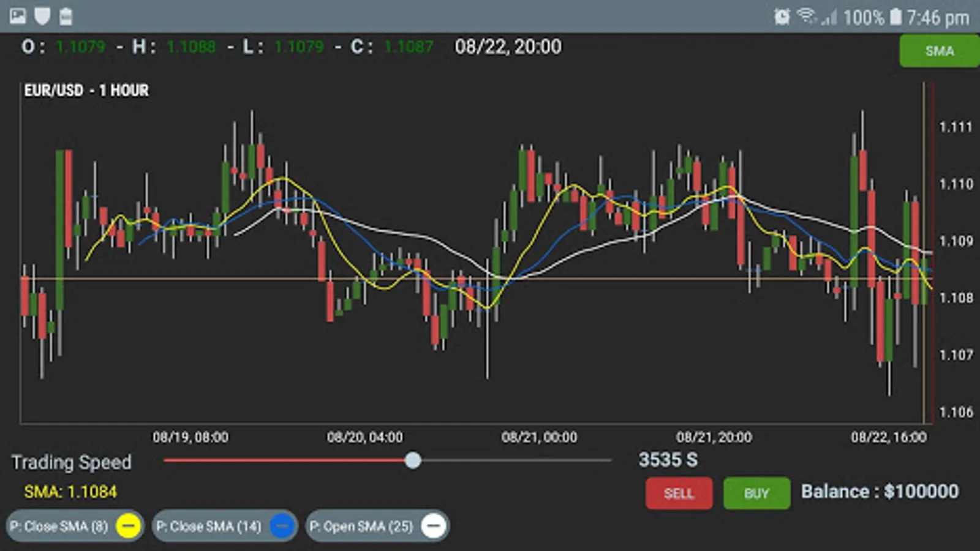Click the High price value 1.1088
Image resolution: width=980 pixels, height=551 pixels.
click(191, 47)
